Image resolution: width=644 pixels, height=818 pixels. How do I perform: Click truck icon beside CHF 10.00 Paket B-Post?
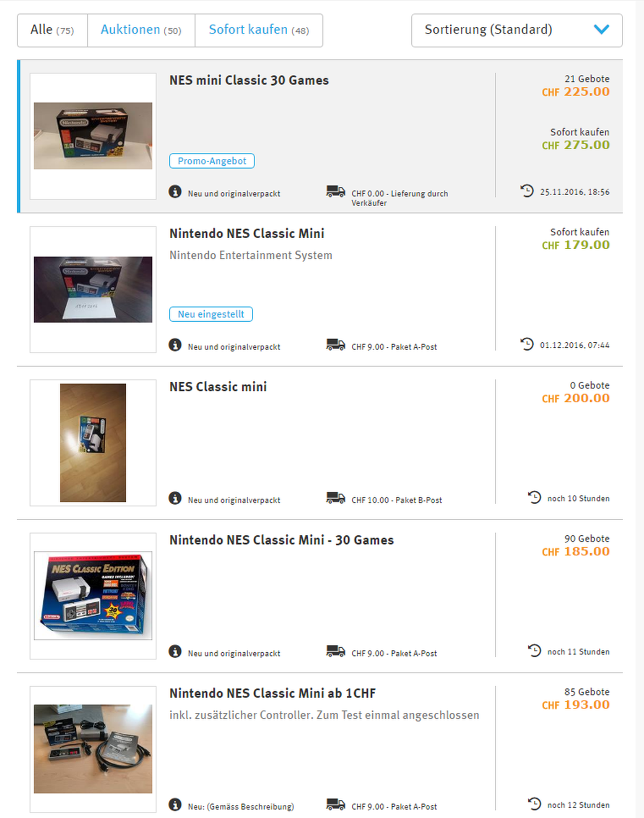(335, 498)
